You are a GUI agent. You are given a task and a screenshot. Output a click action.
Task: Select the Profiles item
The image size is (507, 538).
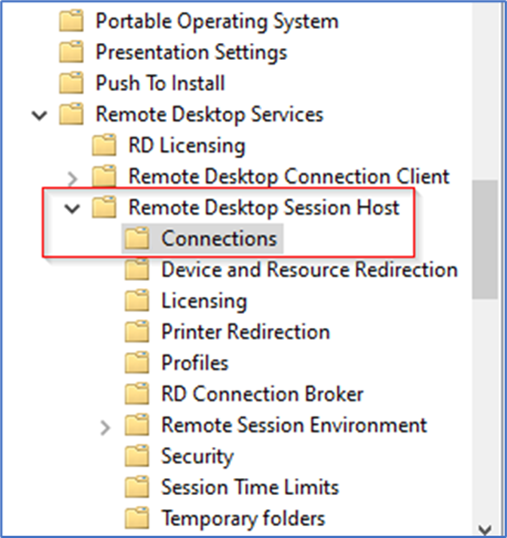pos(194,363)
